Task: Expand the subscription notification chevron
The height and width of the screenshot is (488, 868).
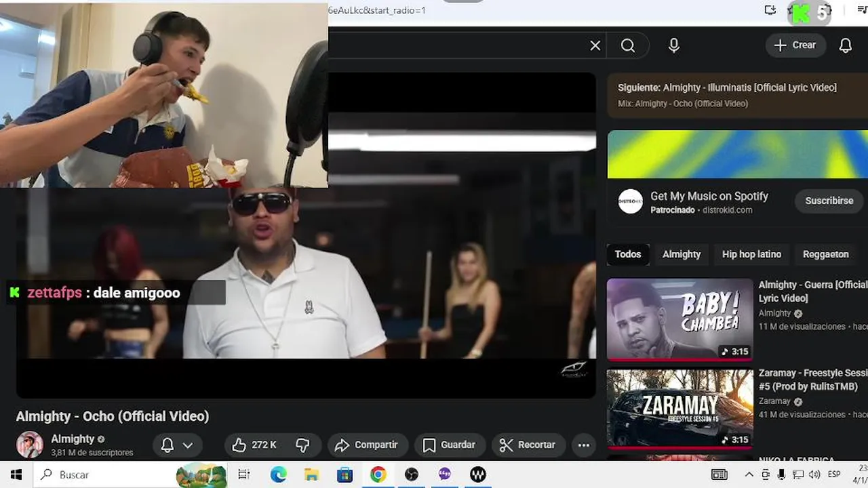Action: pos(188,445)
